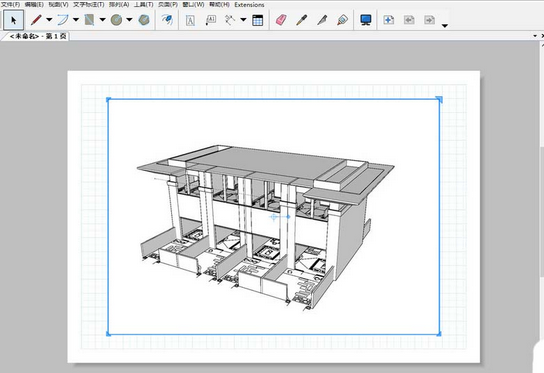This screenshot has height=373, width=544.
Task: Open the document tab list arrow
Action: 535,36
